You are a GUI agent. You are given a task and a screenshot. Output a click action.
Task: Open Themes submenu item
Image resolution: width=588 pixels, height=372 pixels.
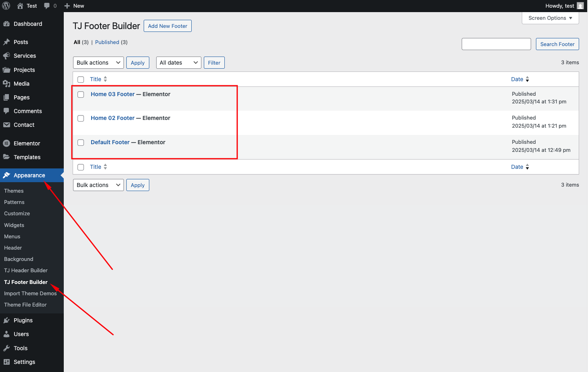pos(14,191)
